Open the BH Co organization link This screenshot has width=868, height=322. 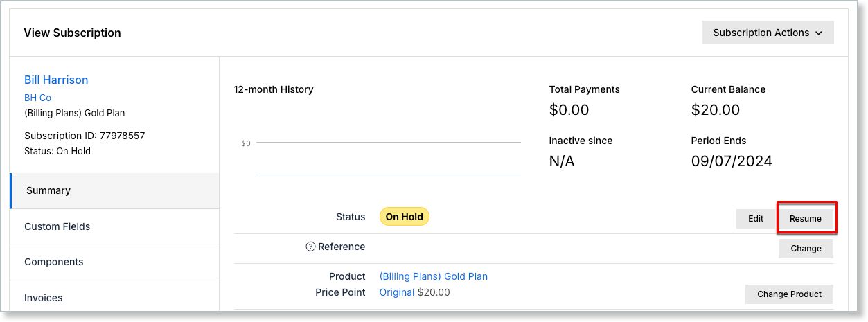(37, 98)
